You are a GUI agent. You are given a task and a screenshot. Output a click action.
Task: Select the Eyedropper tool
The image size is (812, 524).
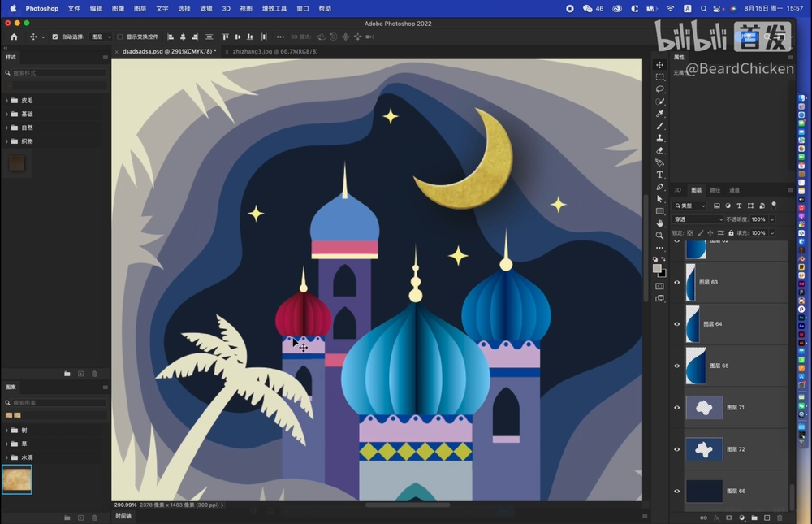[659, 114]
